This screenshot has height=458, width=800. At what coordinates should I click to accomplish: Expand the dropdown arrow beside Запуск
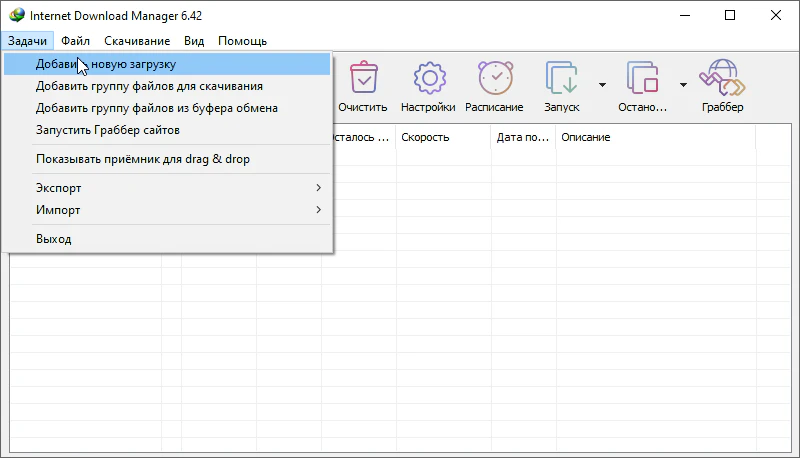click(x=602, y=85)
